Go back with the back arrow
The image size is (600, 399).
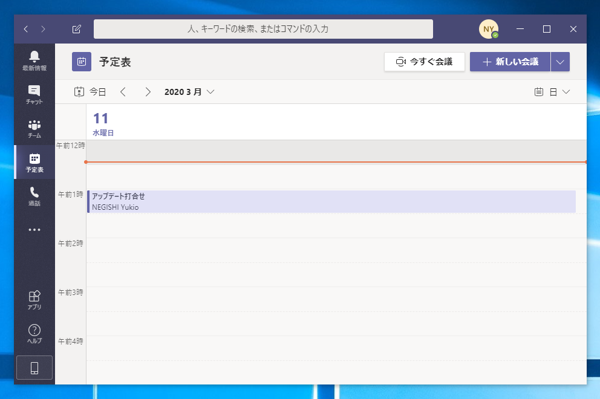[x=26, y=29]
